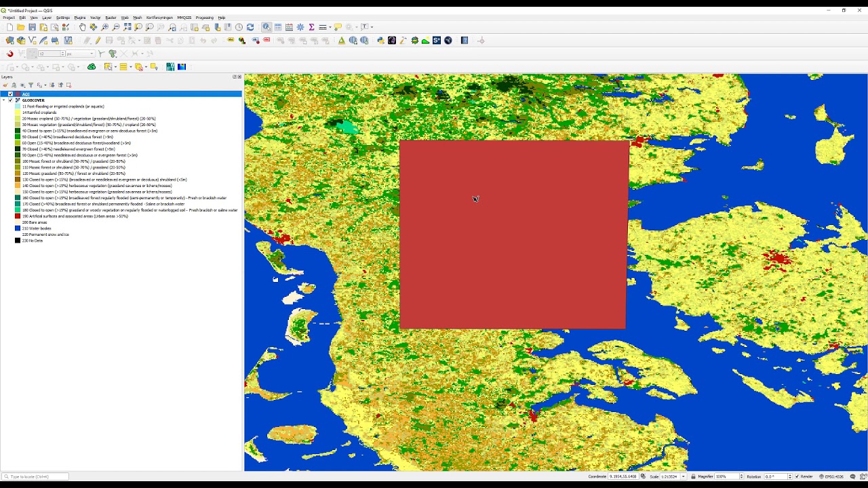Click the AOI layer color swatch
The width and height of the screenshot is (868, 488).
pos(18,94)
